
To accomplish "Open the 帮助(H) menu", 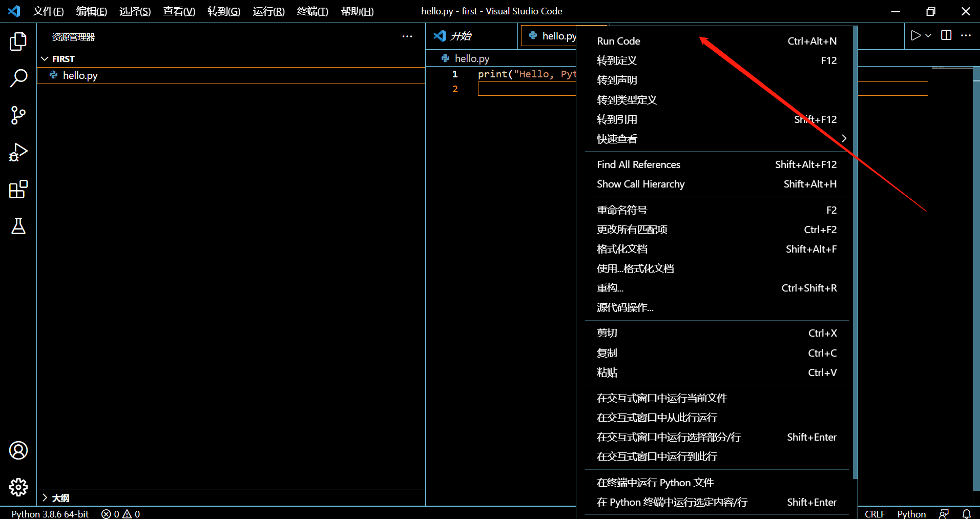I will point(357,11).
